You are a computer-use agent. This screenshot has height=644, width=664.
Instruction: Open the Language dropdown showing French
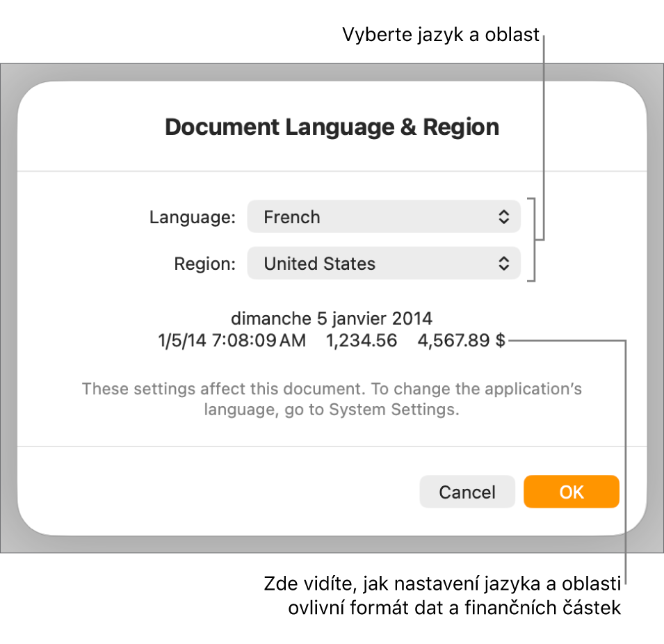[384, 216]
